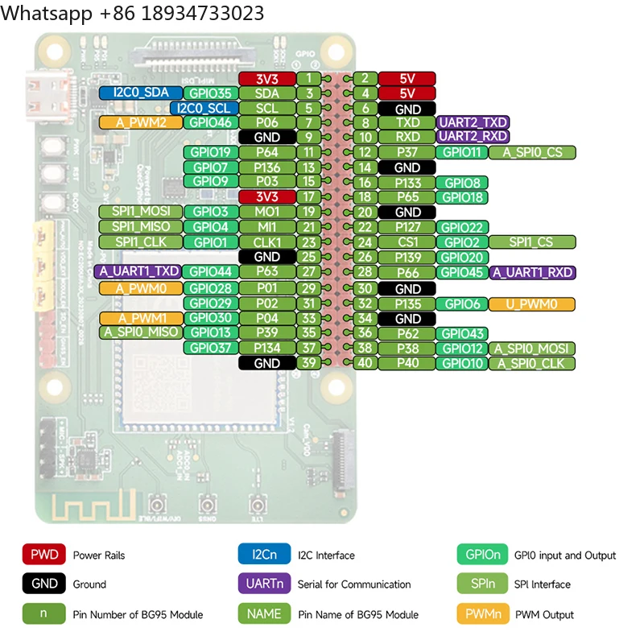Select the NAME legend swatch
The width and height of the screenshot is (644, 644).
[264, 613]
